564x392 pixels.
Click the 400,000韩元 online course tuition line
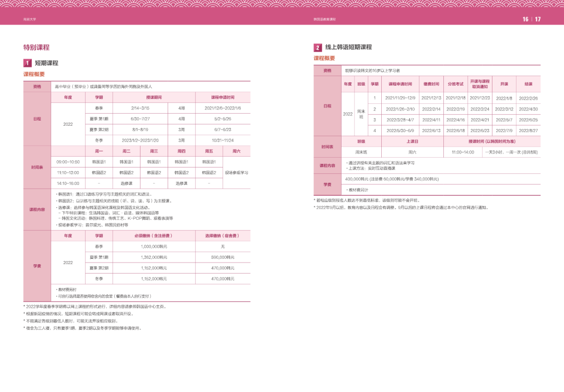(392, 179)
